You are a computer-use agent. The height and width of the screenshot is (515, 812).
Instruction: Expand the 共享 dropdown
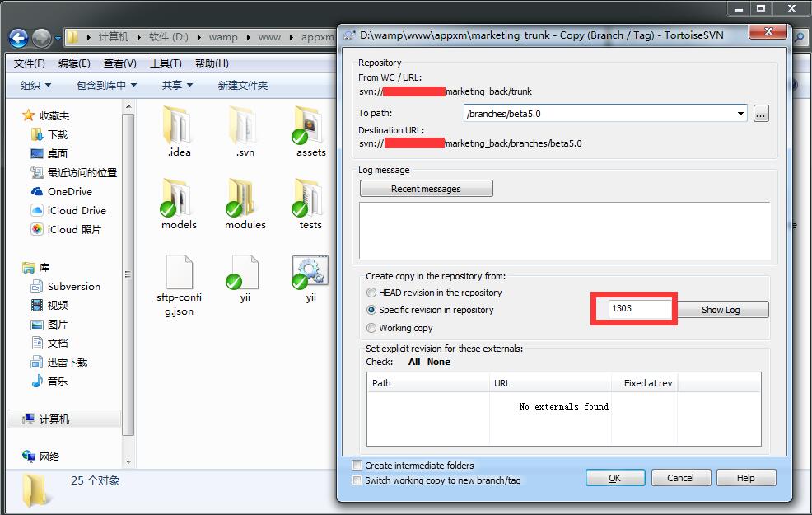tap(177, 85)
